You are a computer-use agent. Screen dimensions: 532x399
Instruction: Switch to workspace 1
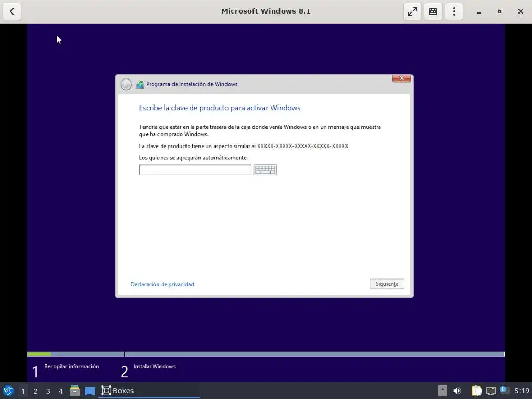click(x=23, y=391)
